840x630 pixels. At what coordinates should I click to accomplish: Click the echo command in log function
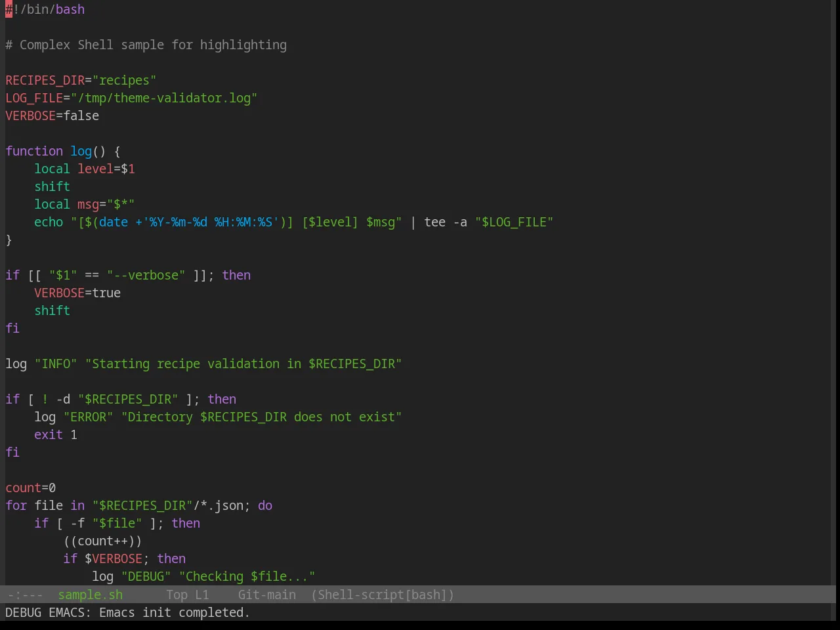click(49, 222)
